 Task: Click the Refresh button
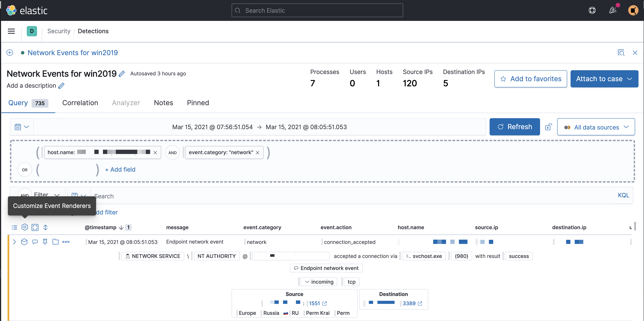[515, 127]
